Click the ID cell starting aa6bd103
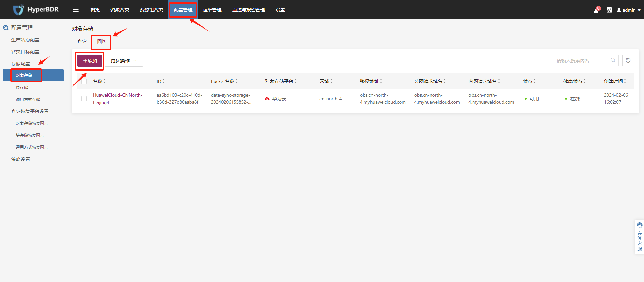The image size is (644, 282). tap(179, 99)
